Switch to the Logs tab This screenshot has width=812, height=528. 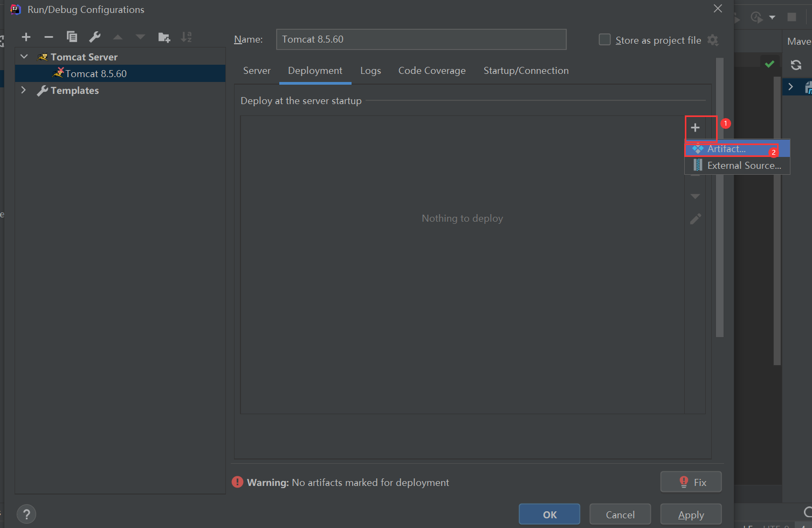coord(370,71)
